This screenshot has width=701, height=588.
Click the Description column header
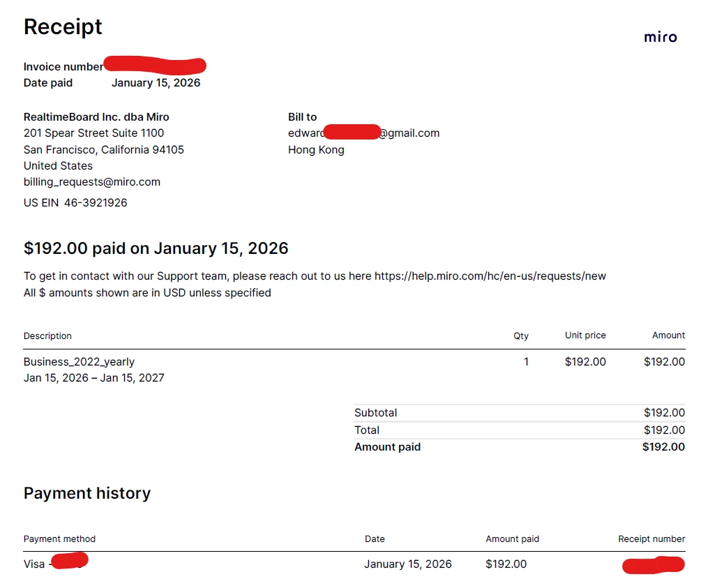tap(47, 336)
